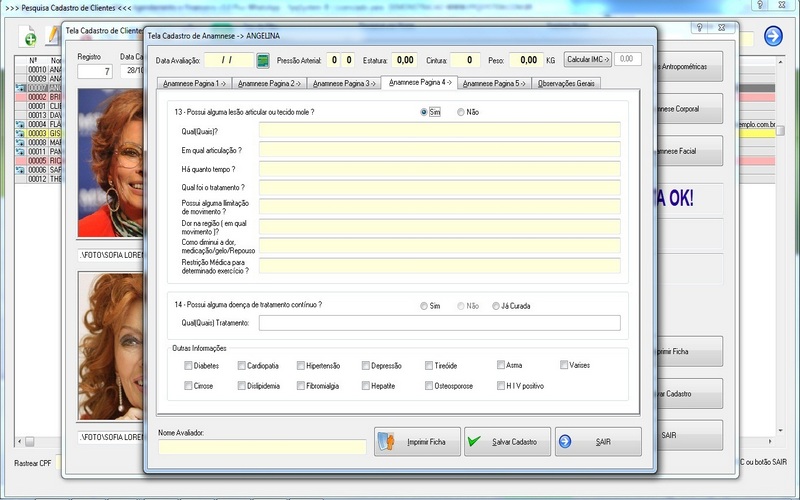Check the Cardiopatia checkbox
The image size is (800, 500).
pos(241,365)
